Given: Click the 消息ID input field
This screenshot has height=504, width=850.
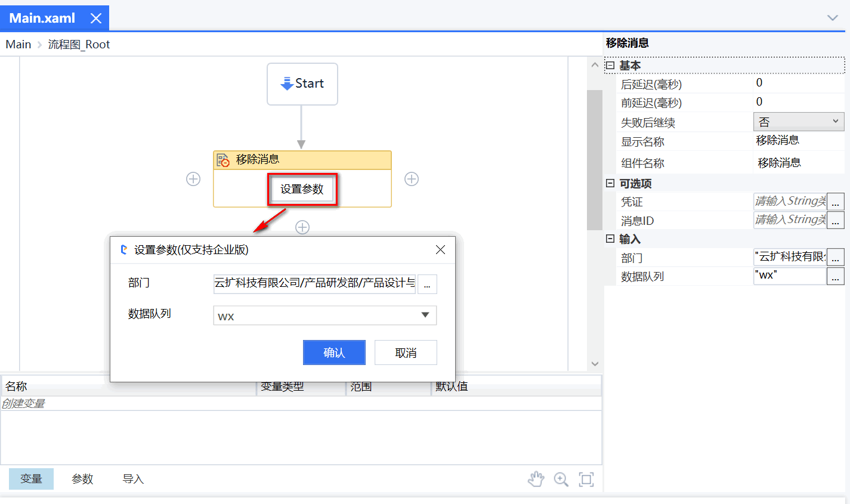Looking at the screenshot, I should pos(790,220).
